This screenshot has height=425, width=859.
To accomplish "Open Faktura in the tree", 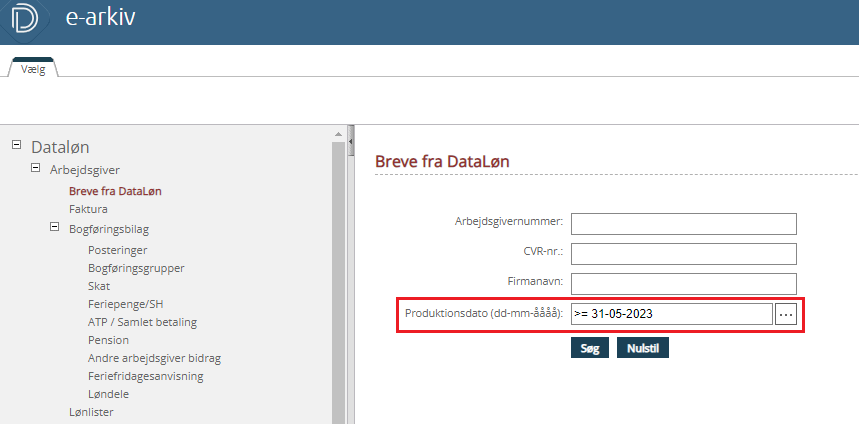I will (88, 209).
